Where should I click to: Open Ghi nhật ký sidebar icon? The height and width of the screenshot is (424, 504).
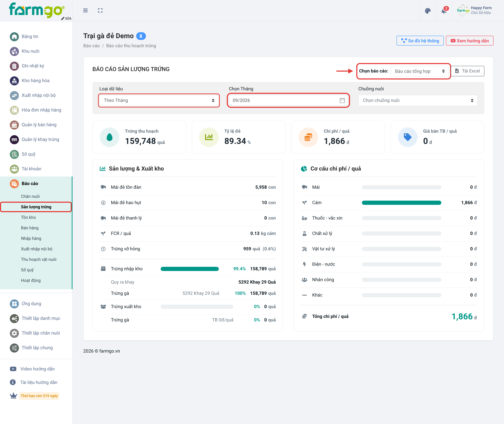14,66
